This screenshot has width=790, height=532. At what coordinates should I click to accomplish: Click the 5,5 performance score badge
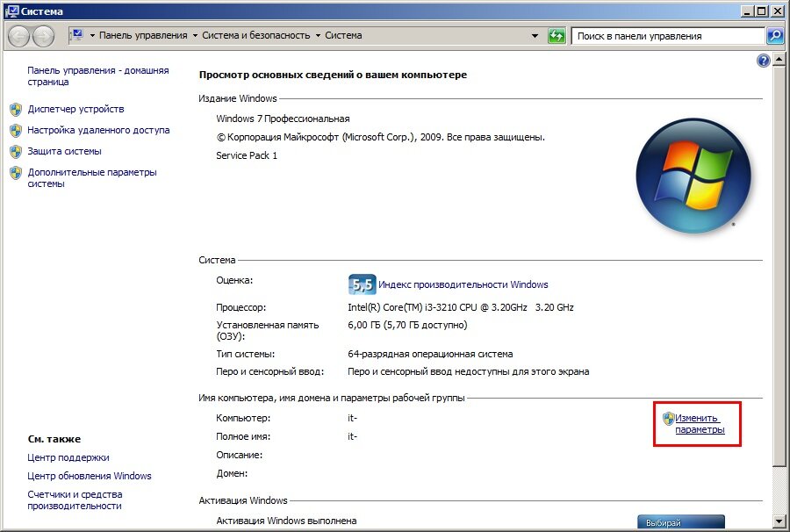pyautogui.click(x=362, y=284)
